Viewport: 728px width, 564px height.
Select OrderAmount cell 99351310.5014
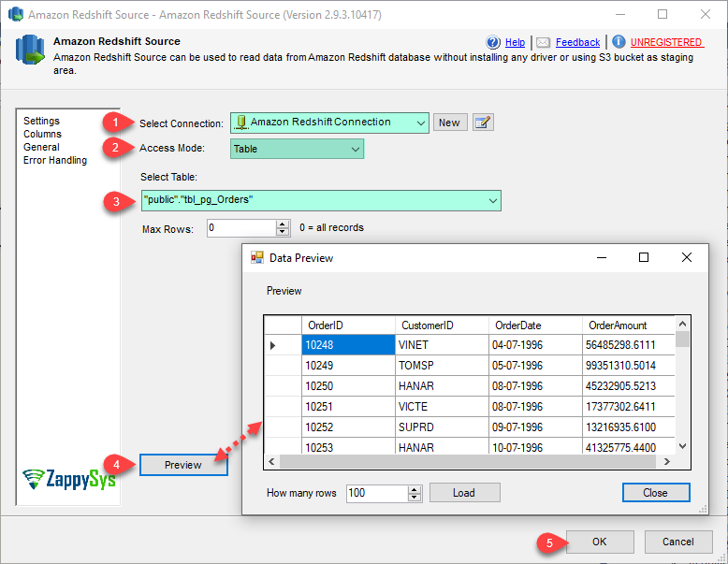(x=628, y=366)
